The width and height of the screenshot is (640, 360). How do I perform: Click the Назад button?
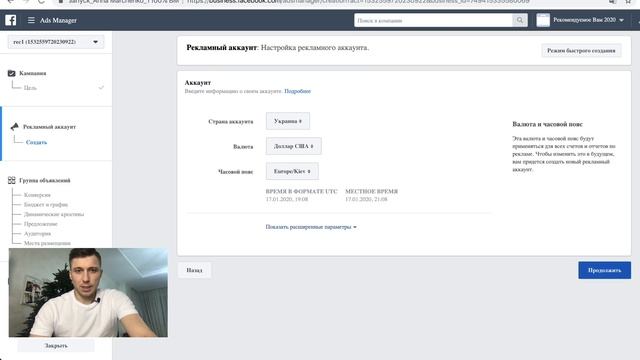coord(194,270)
